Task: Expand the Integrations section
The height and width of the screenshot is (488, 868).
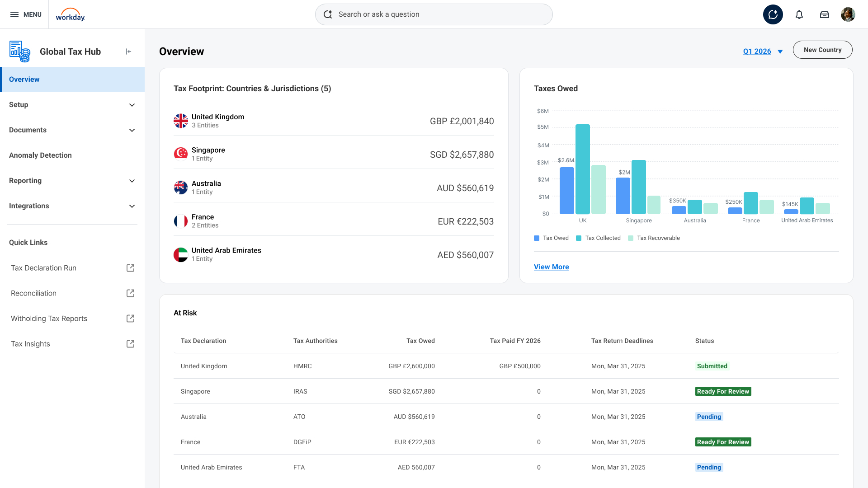Action: (132, 206)
